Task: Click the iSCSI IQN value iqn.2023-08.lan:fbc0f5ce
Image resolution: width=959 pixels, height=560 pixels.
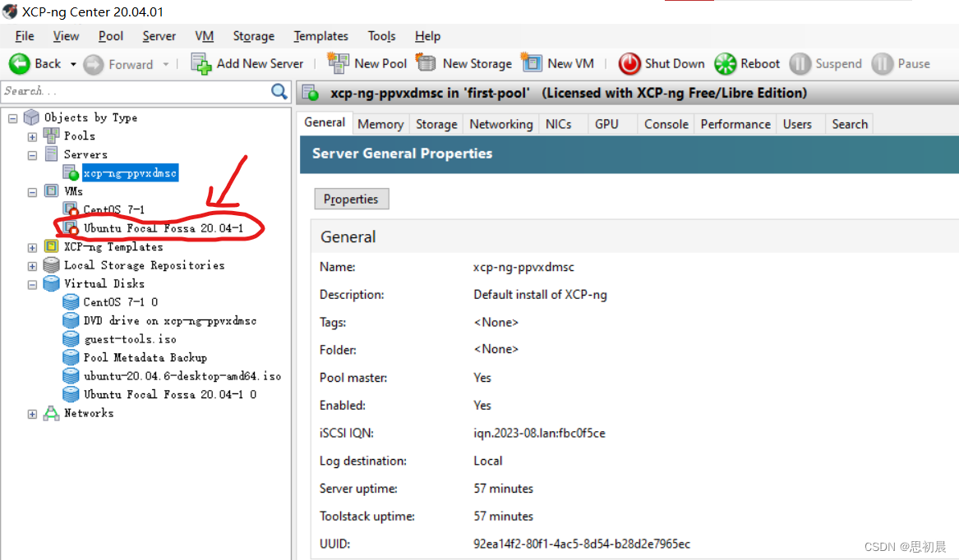Action: coord(539,433)
